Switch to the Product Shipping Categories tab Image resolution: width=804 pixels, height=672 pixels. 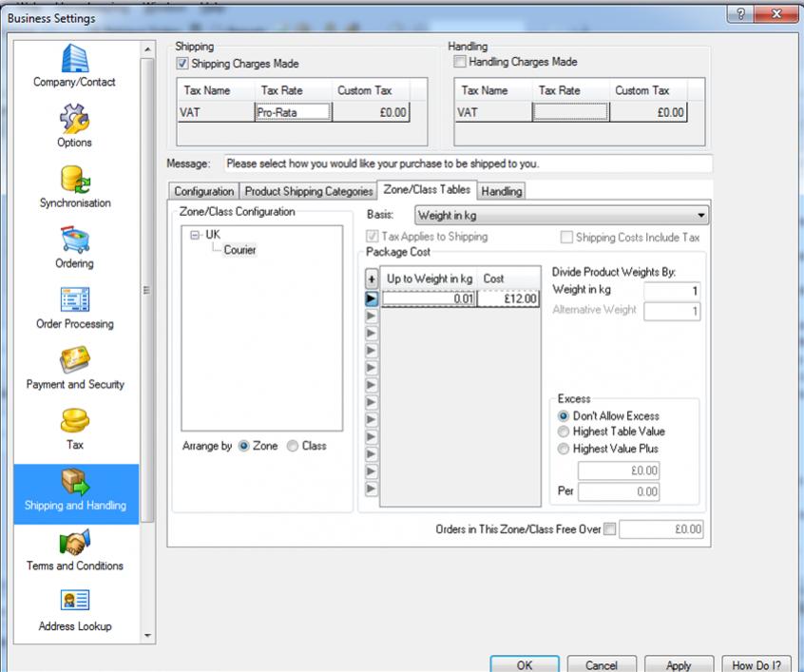308,191
